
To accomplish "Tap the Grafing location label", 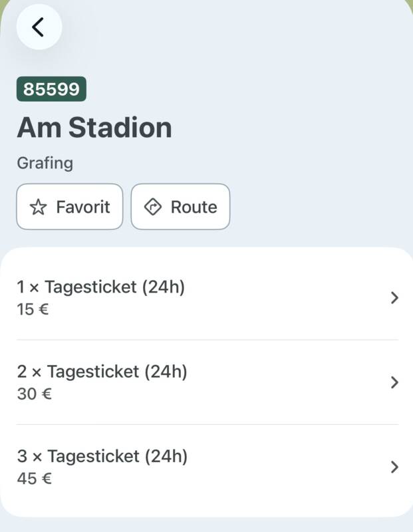I will 45,164.
